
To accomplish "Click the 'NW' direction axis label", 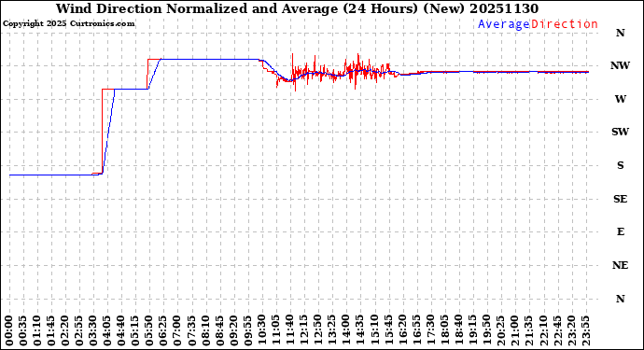I will pyautogui.click(x=620, y=65).
